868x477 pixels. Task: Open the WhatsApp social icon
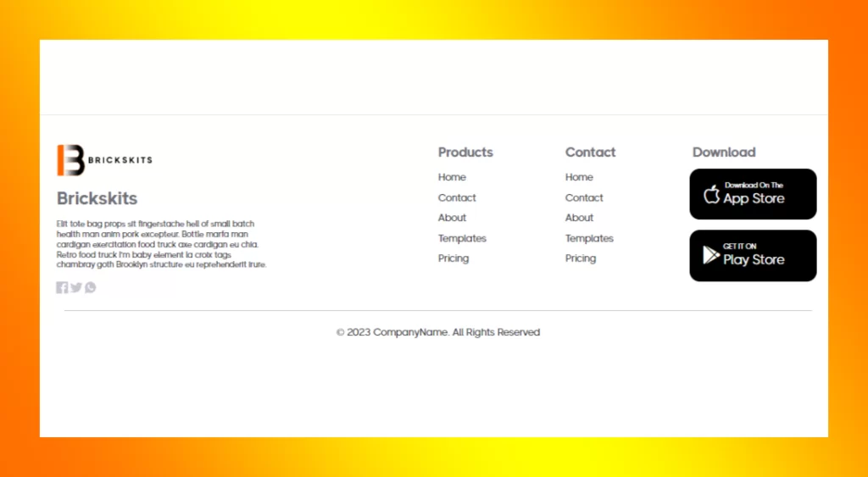(91, 287)
